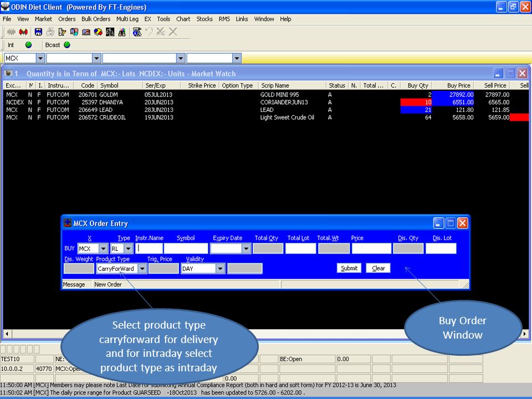Select the CRUDEOIL row symbol
Image resolution: width=532 pixels, height=399 pixels.
[112, 117]
